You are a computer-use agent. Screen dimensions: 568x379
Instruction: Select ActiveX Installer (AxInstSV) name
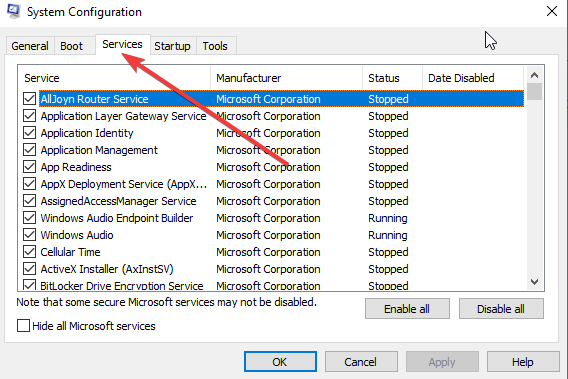point(107,269)
